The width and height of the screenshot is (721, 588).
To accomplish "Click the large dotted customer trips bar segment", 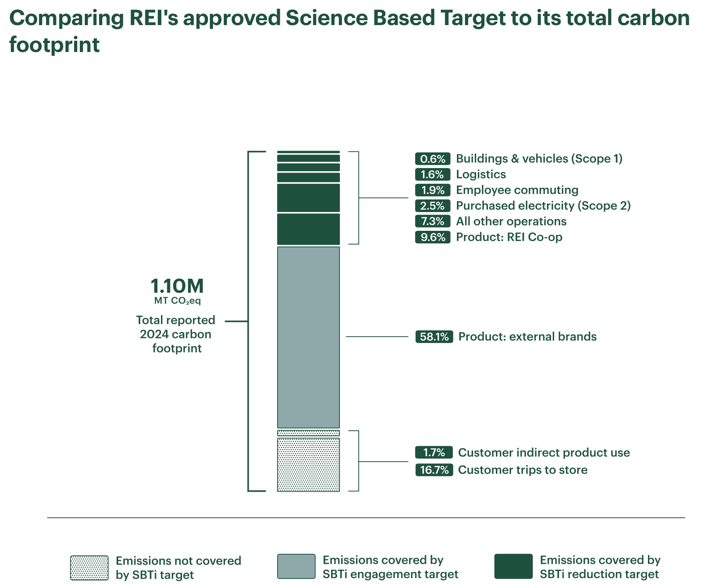I will (308, 465).
